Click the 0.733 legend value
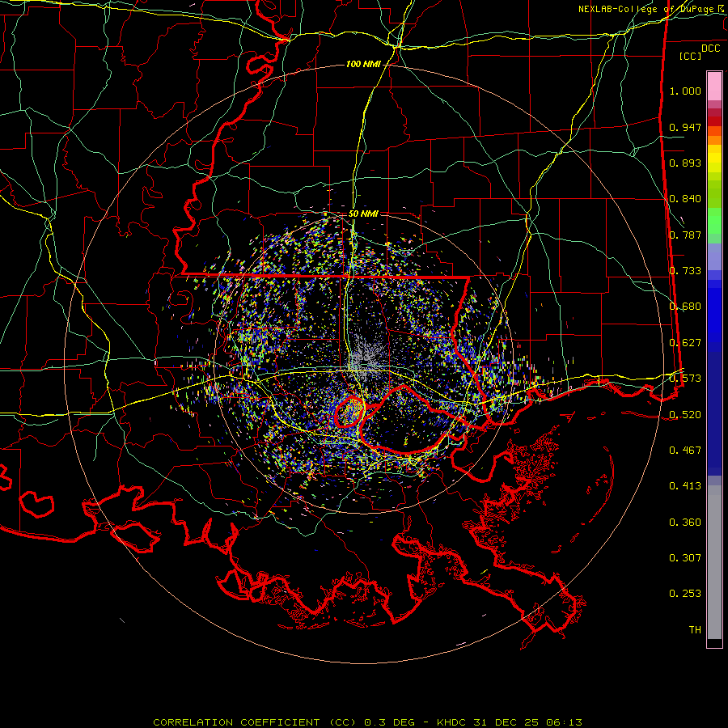Image resolution: width=728 pixels, height=728 pixels. (685, 271)
